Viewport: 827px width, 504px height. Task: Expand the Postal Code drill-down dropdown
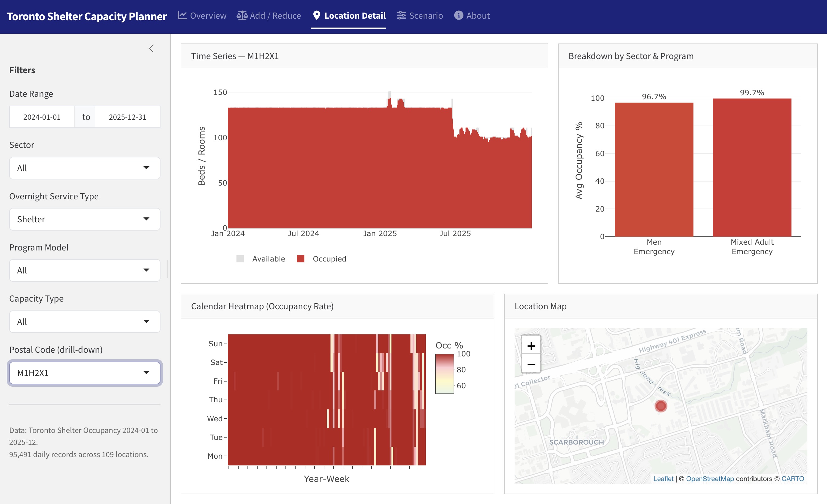(85, 373)
